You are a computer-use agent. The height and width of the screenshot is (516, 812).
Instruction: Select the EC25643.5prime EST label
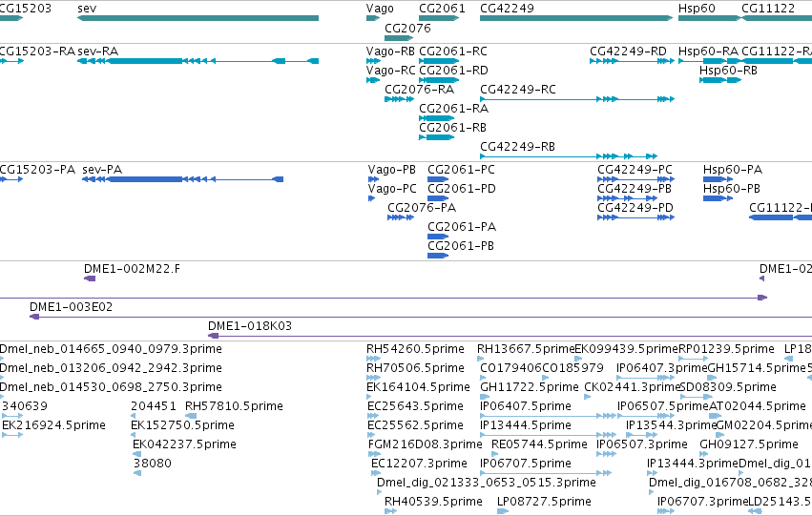[x=415, y=407]
